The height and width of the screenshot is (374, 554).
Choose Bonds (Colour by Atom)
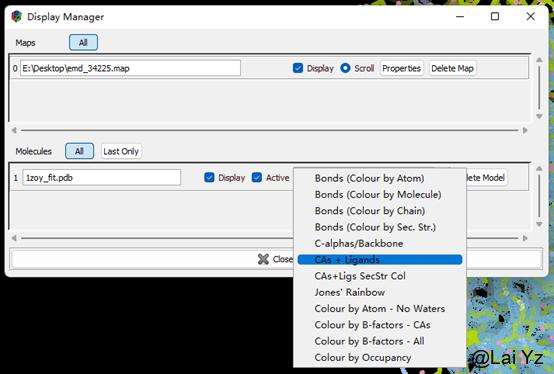[x=380, y=178]
